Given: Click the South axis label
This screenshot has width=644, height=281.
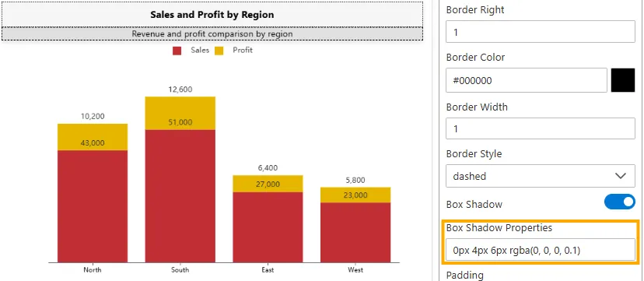Looking at the screenshot, I should click(x=180, y=270).
